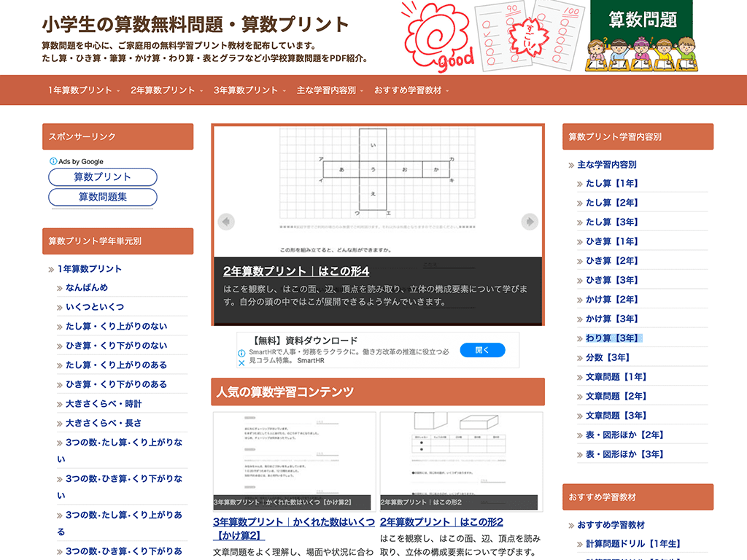Click the 算数問題集 ad pill button
Viewport: 747px width, 560px height.
click(102, 197)
